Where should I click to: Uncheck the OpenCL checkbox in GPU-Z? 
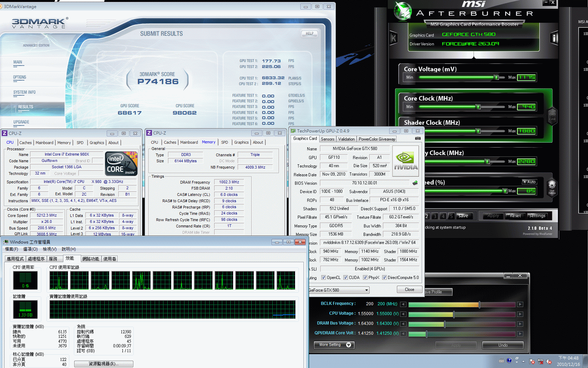coord(323,278)
